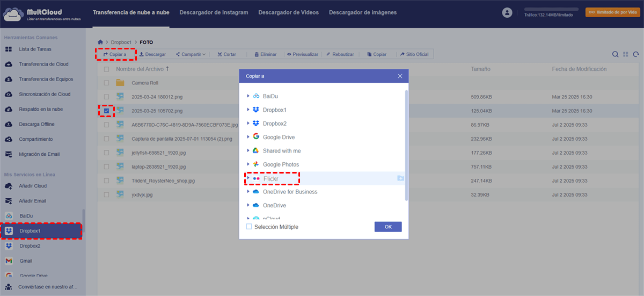Confirm with the OK button
The width and height of the screenshot is (644, 296).
[x=388, y=227]
